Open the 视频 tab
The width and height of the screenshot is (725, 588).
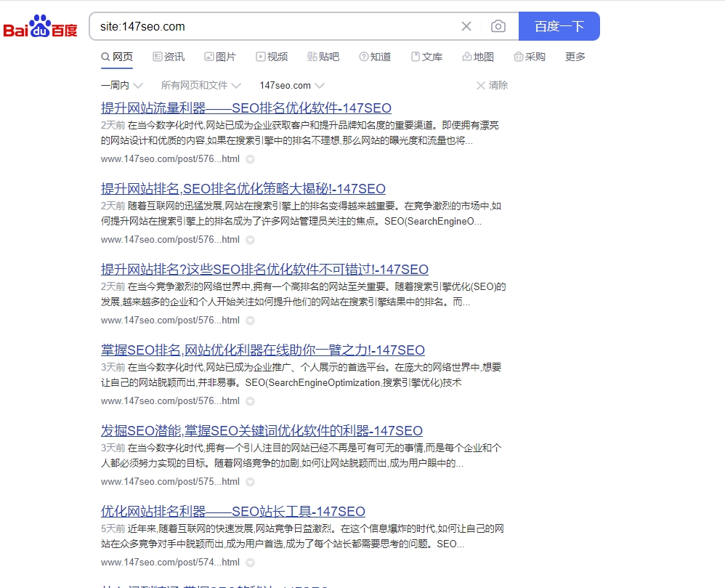(272, 57)
